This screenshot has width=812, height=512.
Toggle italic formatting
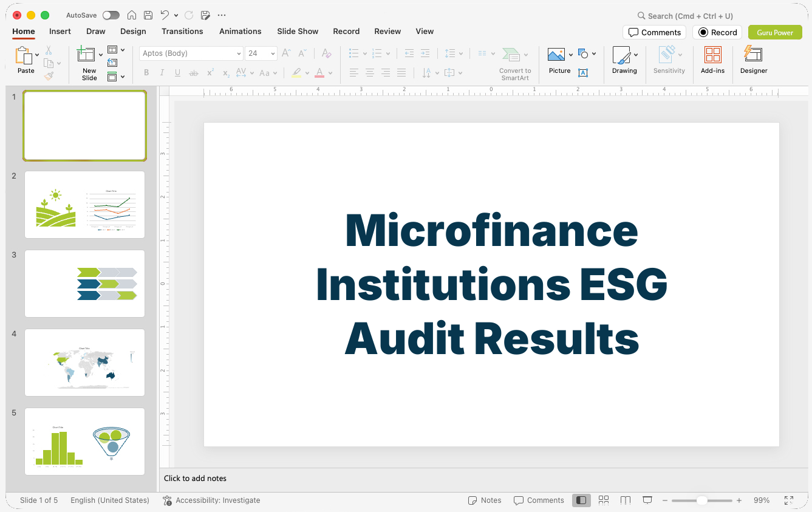click(162, 73)
